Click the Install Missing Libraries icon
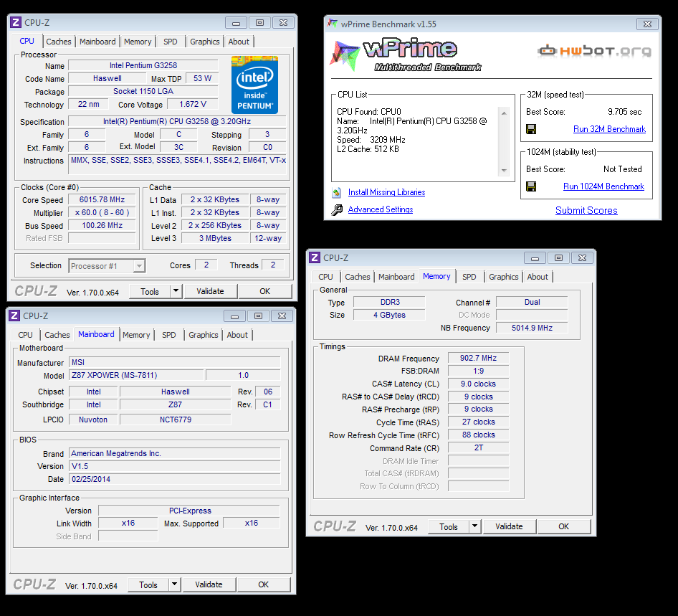Viewport: 678px width, 616px height. pyautogui.click(x=337, y=192)
